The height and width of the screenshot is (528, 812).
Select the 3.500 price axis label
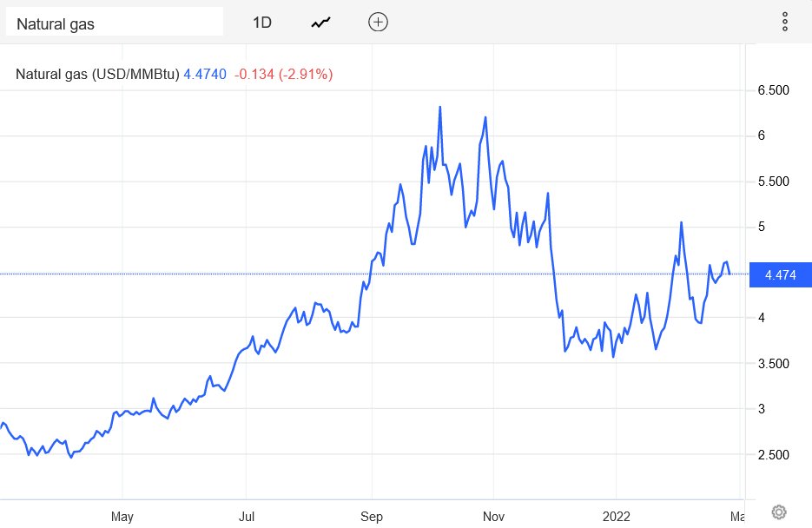[x=773, y=363]
